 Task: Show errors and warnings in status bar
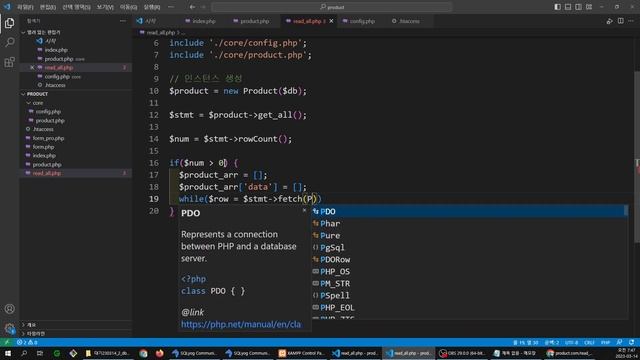(27, 342)
